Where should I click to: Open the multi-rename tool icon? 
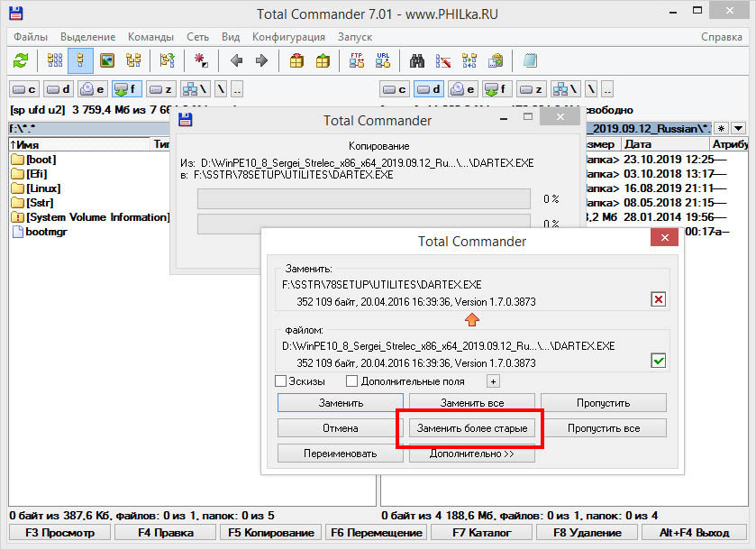pyautogui.click(x=443, y=60)
